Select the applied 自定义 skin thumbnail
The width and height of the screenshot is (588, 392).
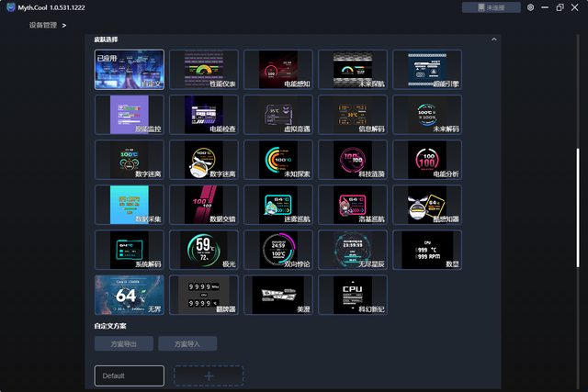tap(129, 70)
